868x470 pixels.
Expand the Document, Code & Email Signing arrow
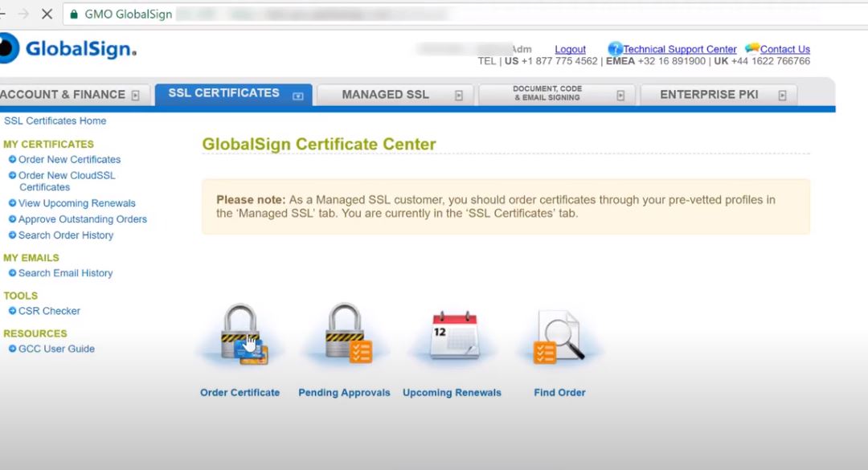(620, 96)
